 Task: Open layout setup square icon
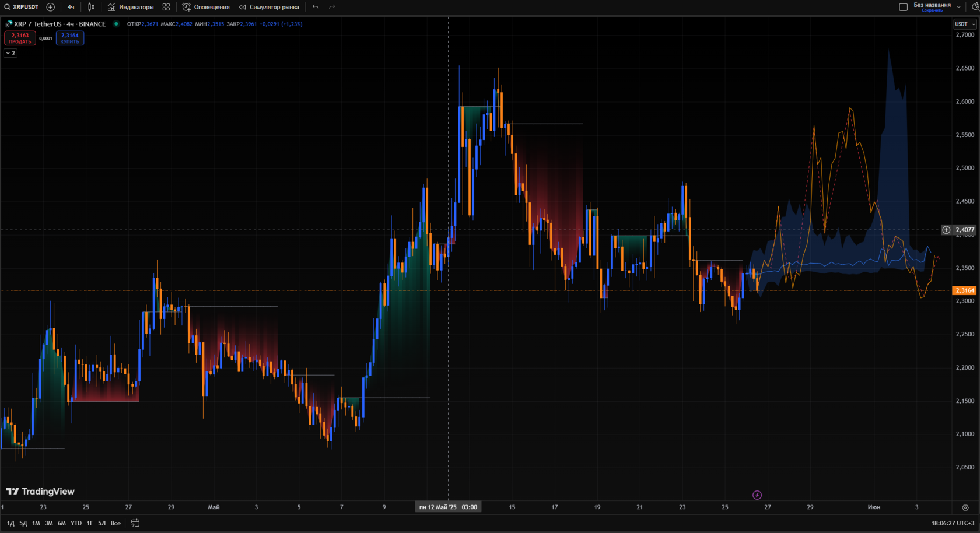tap(903, 7)
